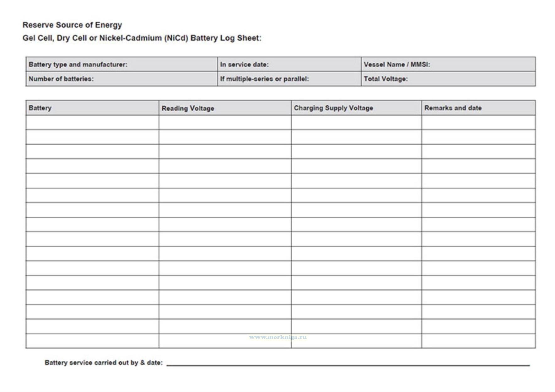Viewport: 555px width, 392px height.
Task: Select the 'In service date' field
Action: pyautogui.click(x=289, y=65)
